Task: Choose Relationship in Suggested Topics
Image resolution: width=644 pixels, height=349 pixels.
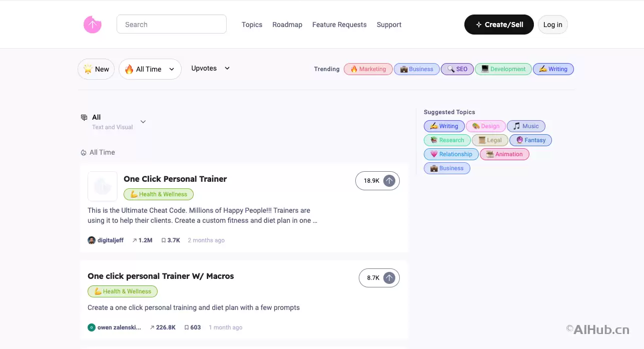Action: (x=451, y=154)
